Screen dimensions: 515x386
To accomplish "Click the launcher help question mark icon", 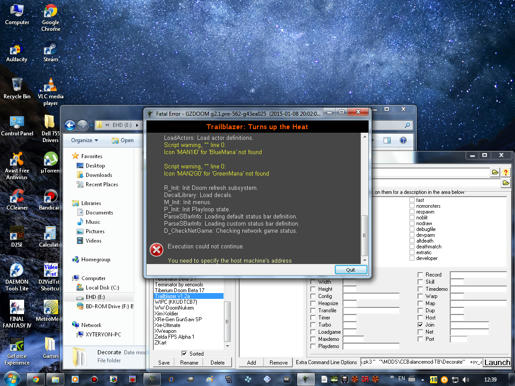I will [x=506, y=172].
